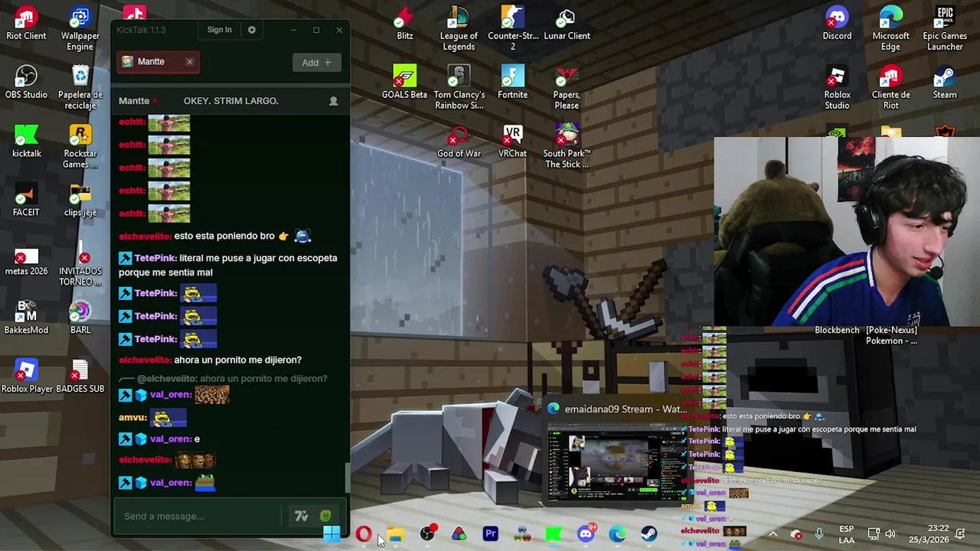The height and width of the screenshot is (551, 980).
Task: Click the microphone icon in system tray
Action: tap(819, 534)
